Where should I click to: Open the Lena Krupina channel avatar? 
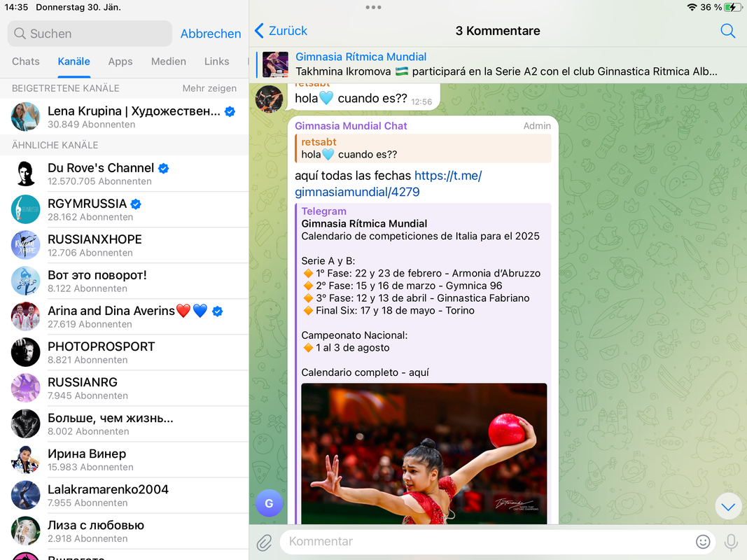[x=26, y=117]
